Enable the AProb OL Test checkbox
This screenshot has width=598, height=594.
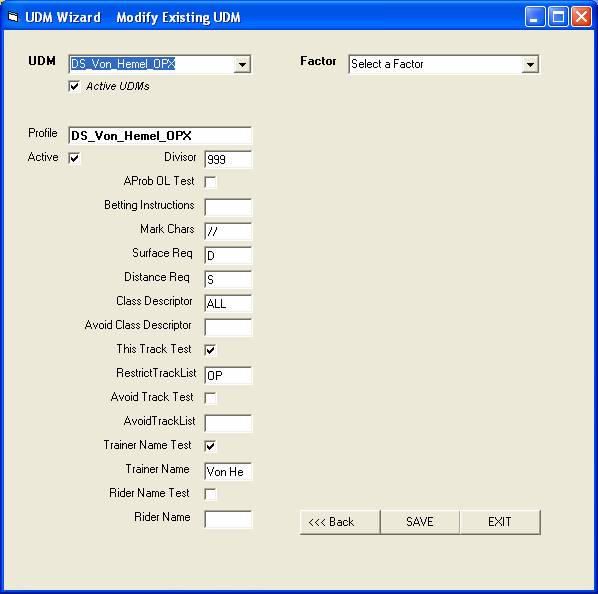pos(210,182)
